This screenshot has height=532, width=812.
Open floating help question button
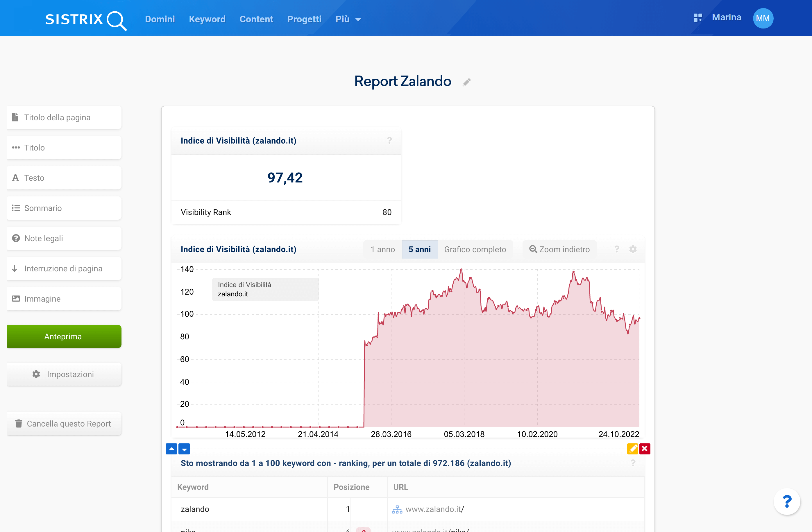click(787, 501)
